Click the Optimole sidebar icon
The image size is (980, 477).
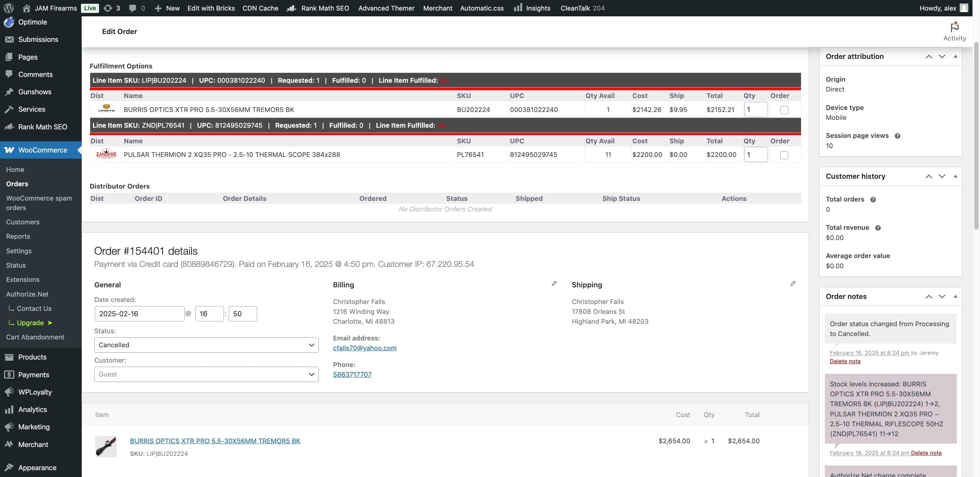pyautogui.click(x=9, y=22)
